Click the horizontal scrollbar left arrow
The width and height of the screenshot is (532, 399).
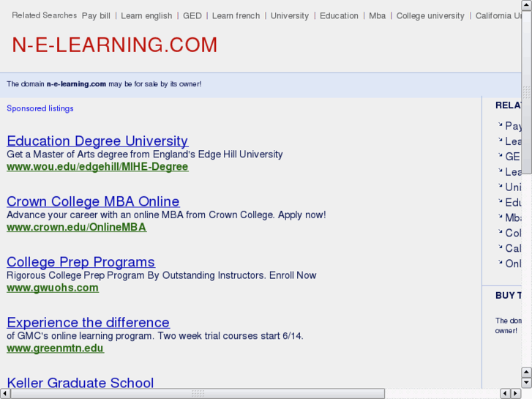(x=4, y=394)
